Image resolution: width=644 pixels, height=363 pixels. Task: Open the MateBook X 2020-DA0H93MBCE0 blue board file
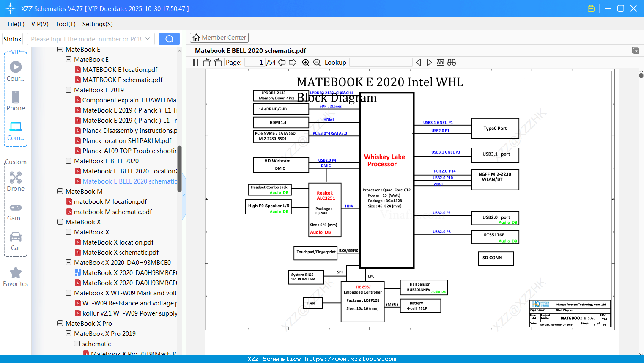pyautogui.click(x=126, y=273)
